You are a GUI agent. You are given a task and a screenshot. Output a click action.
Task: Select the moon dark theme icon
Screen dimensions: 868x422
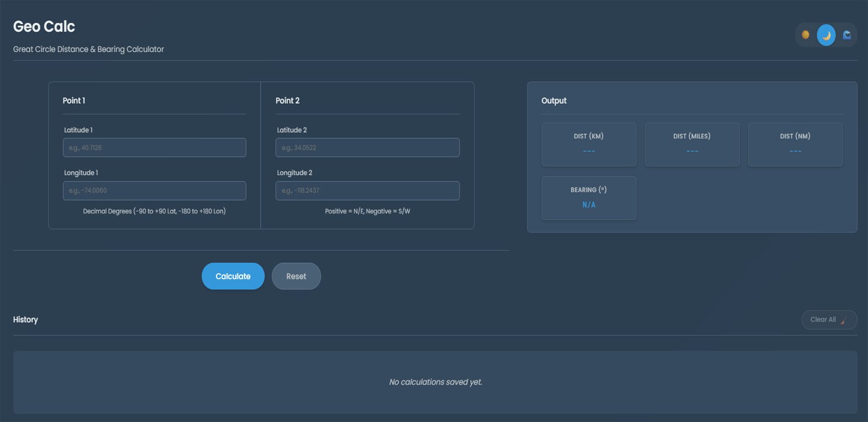tap(826, 35)
